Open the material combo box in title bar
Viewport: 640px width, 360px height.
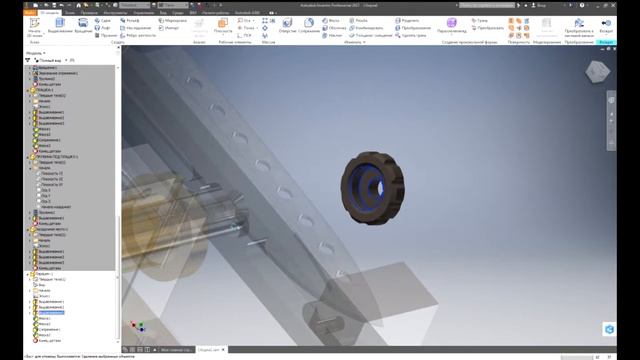(135, 5)
